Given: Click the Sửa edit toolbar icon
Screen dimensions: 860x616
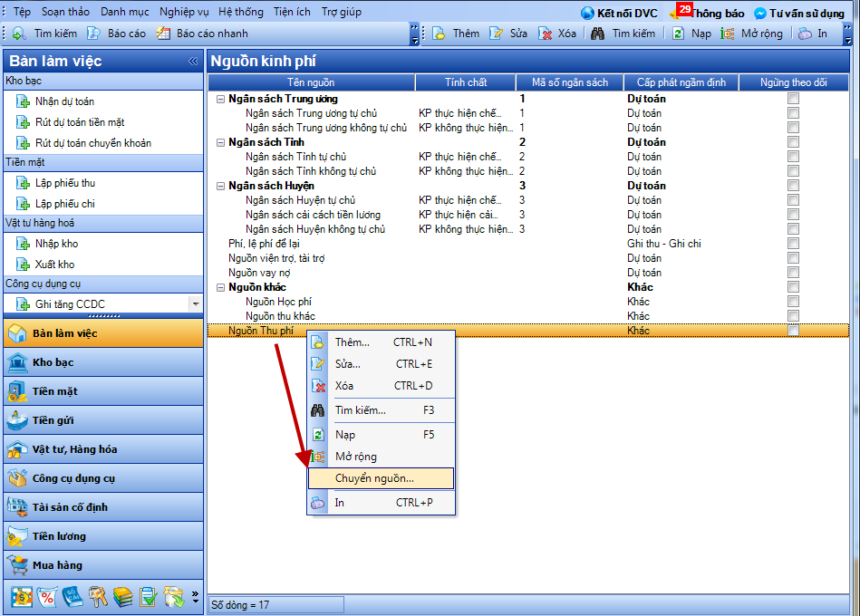Looking at the screenshot, I should pos(496,34).
